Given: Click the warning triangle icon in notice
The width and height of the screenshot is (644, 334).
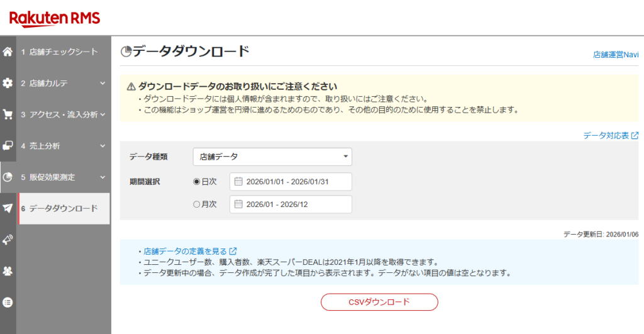Looking at the screenshot, I should [131, 87].
